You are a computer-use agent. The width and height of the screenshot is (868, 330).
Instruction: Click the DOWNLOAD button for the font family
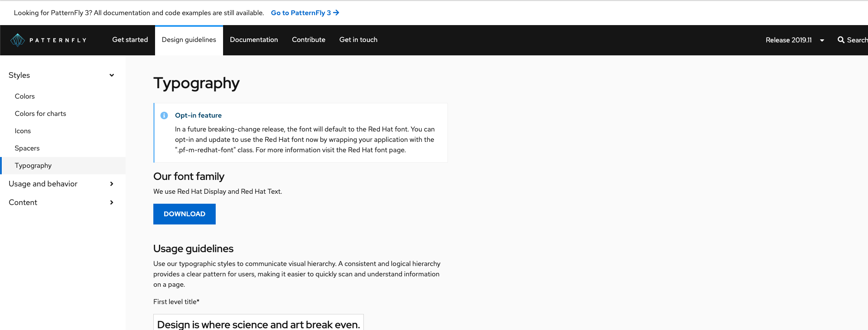184,214
